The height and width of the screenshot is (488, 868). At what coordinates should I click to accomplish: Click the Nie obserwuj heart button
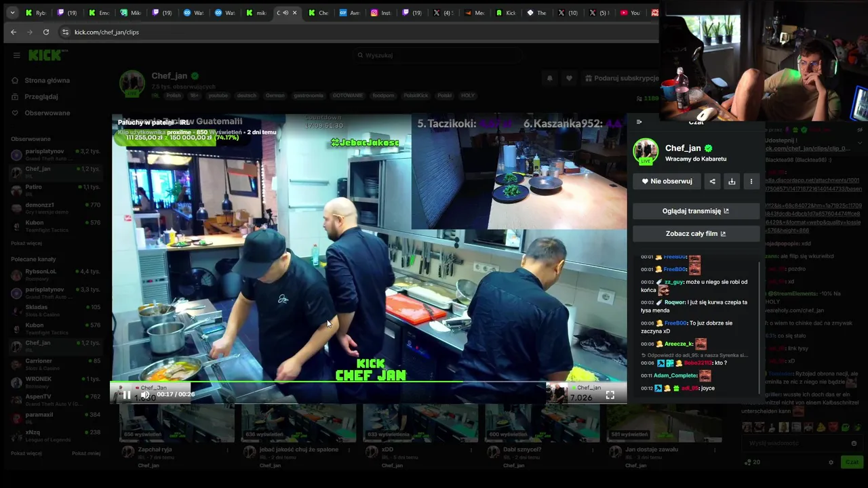[x=667, y=181]
